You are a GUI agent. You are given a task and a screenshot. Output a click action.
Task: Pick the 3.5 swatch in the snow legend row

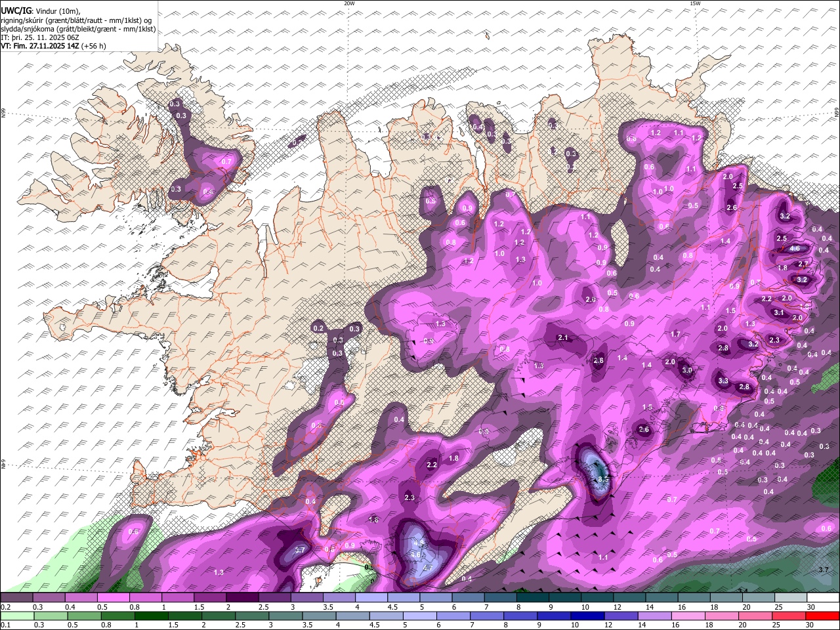click(x=339, y=597)
